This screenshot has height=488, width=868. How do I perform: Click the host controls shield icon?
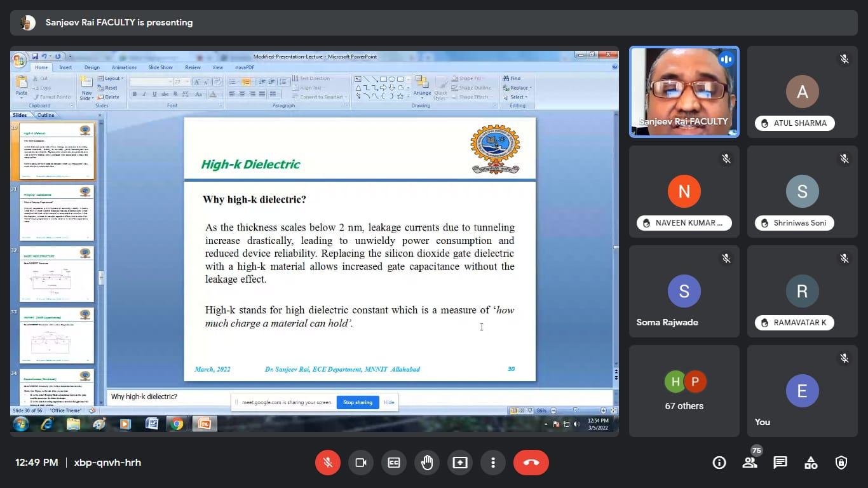[x=841, y=463]
